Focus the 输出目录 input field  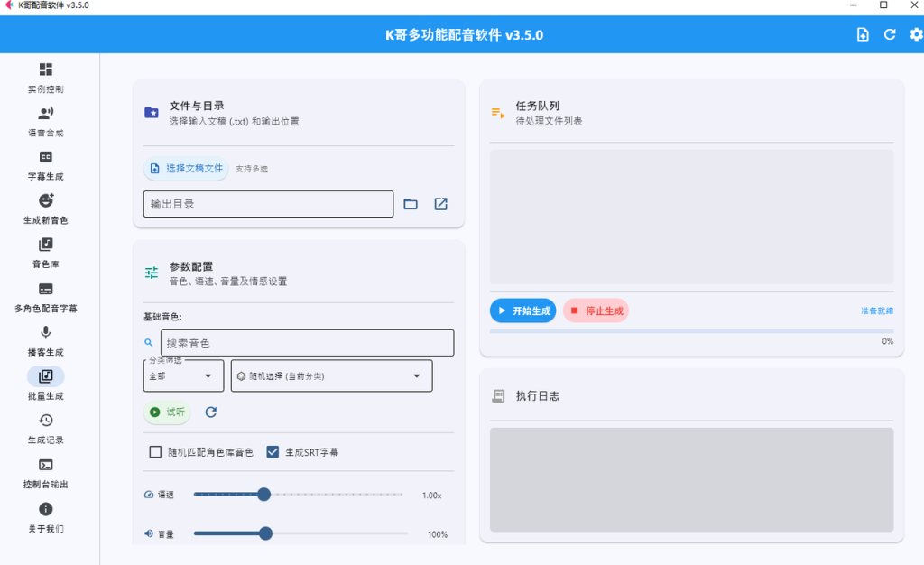[x=268, y=204]
